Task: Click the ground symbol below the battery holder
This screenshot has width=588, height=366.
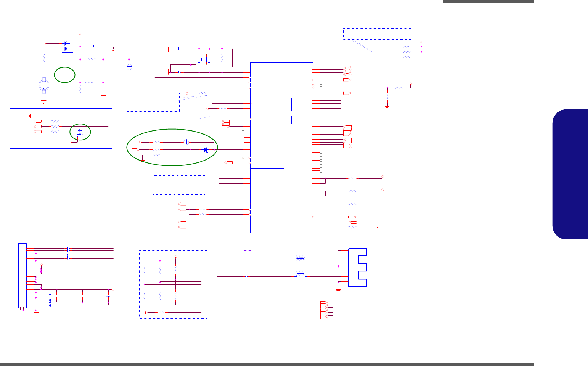Action: 43,102
